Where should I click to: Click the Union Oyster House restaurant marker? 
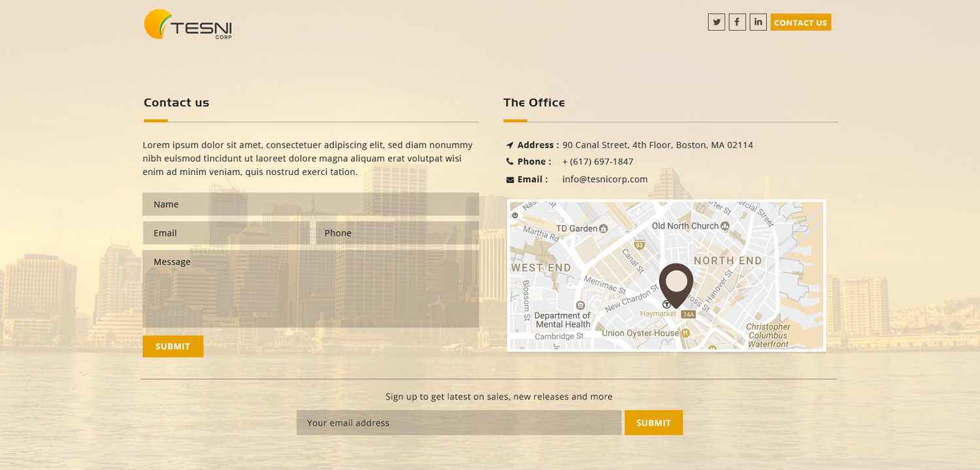(x=685, y=333)
